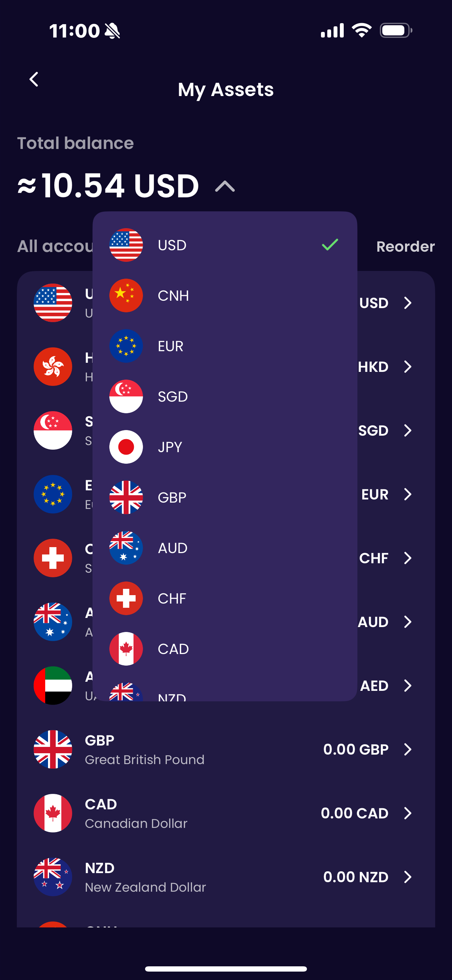
Task: Tap the home indicator bar
Action: 226,968
